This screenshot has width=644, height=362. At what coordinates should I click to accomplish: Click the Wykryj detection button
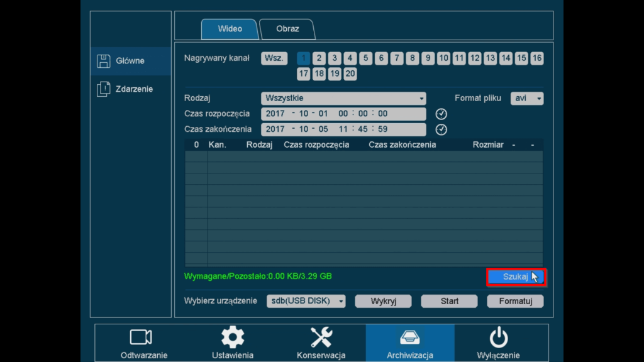[x=384, y=301]
